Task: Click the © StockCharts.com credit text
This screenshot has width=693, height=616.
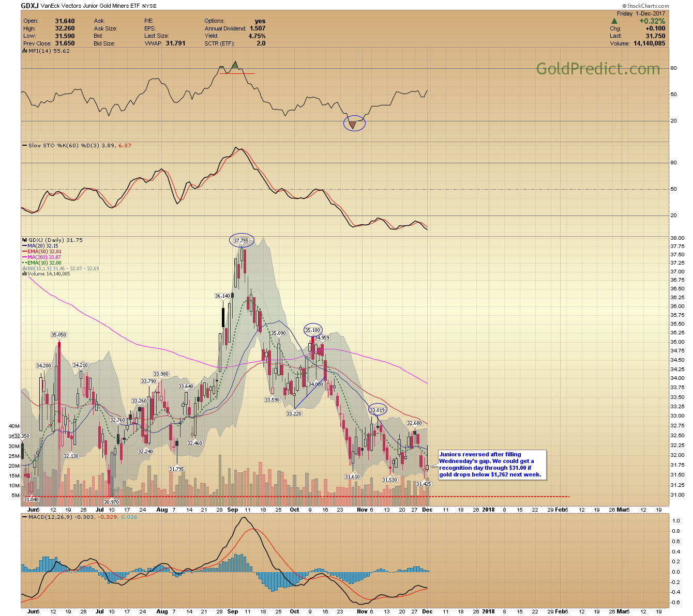Action: point(645,6)
